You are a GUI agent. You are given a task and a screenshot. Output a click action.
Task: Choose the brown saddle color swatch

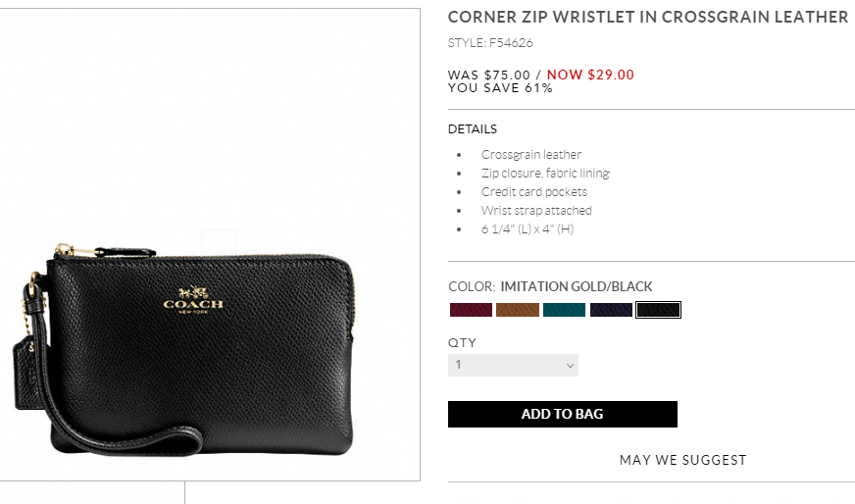(518, 311)
